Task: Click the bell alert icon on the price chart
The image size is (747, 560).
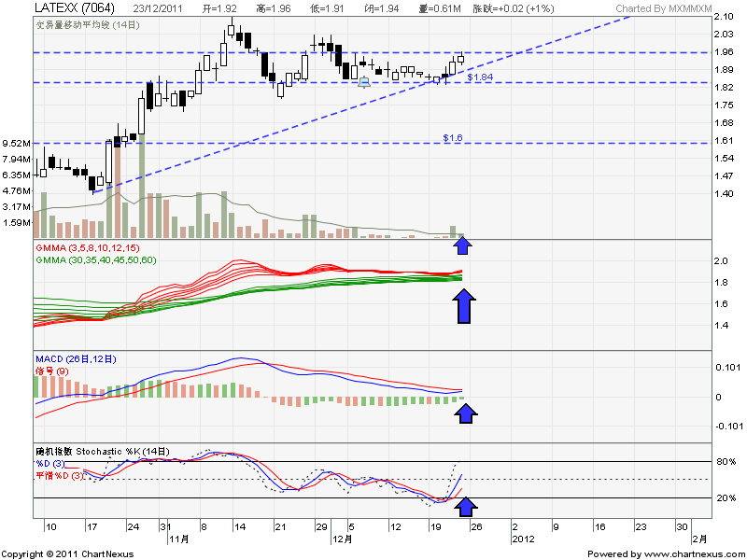Action: pos(364,82)
